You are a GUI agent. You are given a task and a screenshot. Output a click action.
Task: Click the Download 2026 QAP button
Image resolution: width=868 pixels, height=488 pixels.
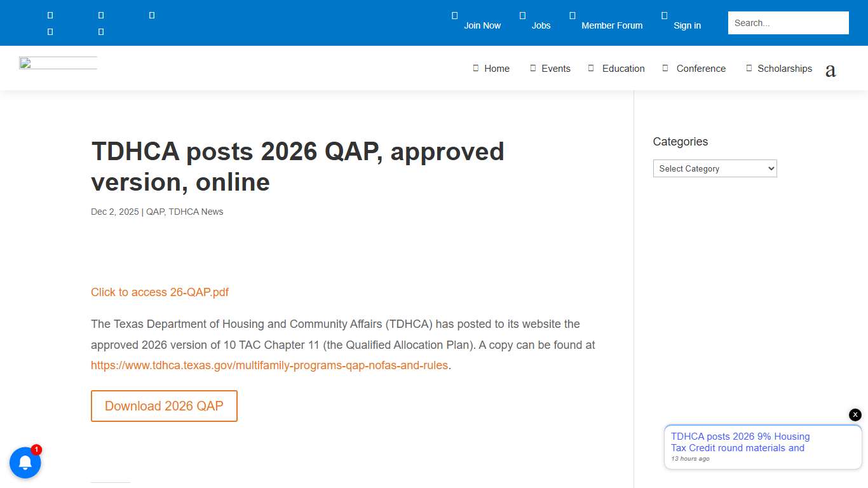click(x=164, y=406)
